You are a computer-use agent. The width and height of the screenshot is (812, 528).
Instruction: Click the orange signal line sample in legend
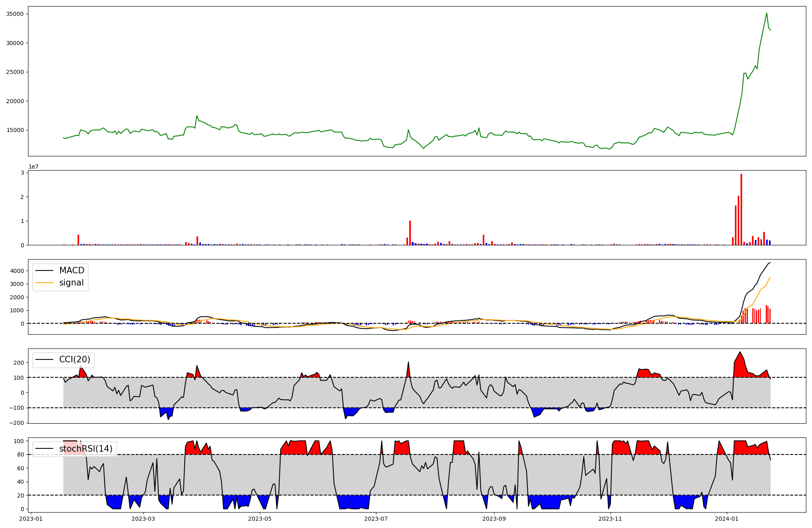click(x=44, y=283)
